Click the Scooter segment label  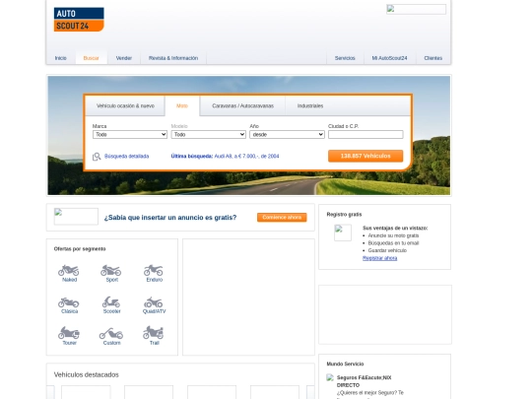pyautogui.click(x=112, y=311)
